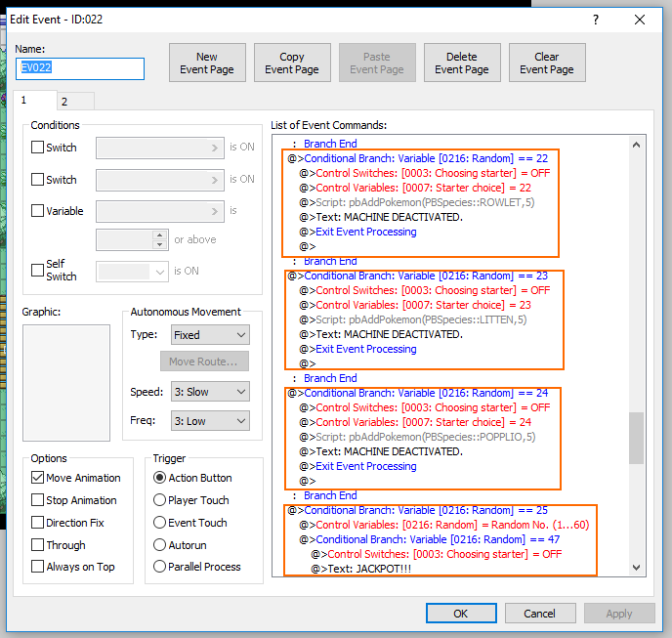Check the second Switch condition checkbox
Image resolution: width=672 pixels, height=638 pixels.
[38, 179]
